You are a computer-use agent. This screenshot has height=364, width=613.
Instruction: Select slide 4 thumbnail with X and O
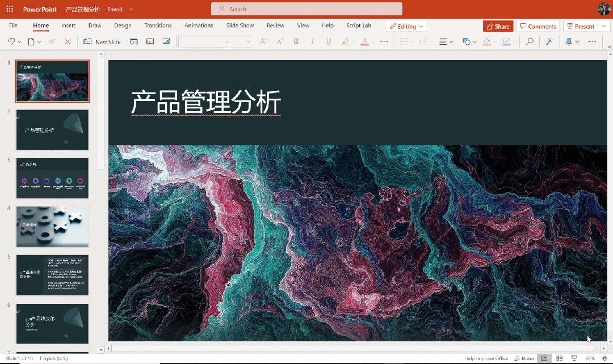52,227
